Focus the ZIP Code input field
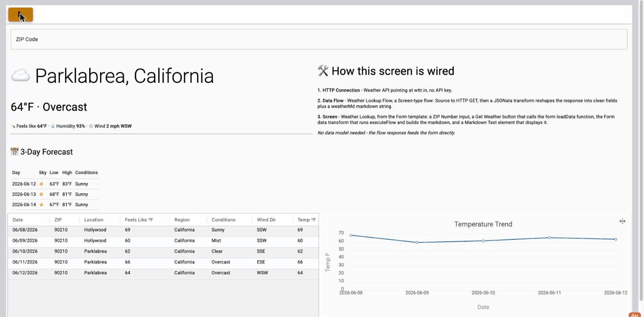The image size is (644, 317). pyautogui.click(x=319, y=40)
